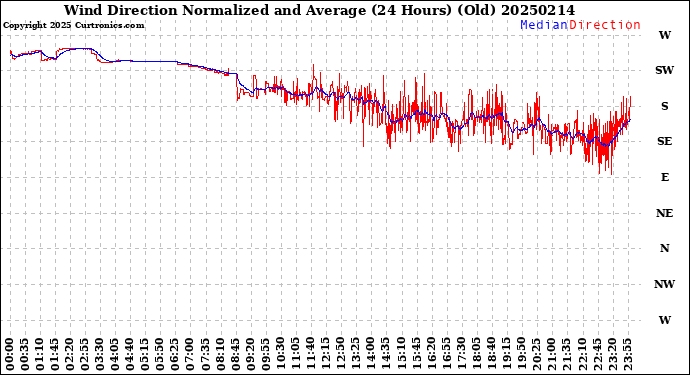690x375 pixels.
Task: Click the 07:35 time axis label
Action: (205, 355)
